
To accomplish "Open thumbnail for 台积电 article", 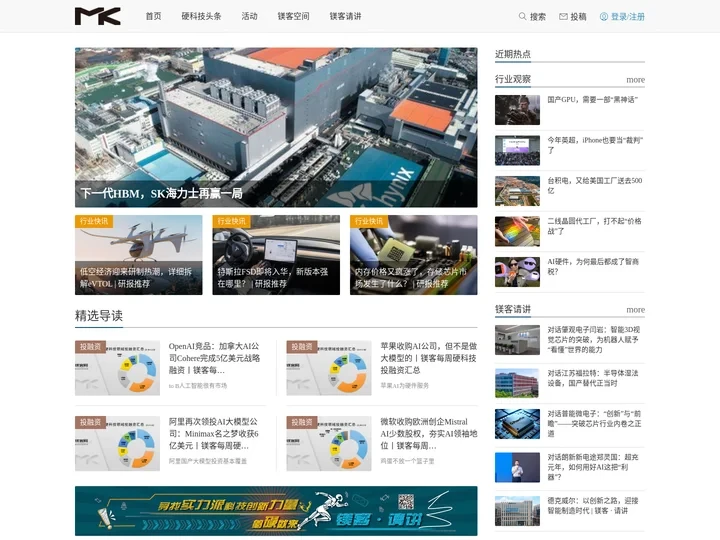I will pos(517,191).
